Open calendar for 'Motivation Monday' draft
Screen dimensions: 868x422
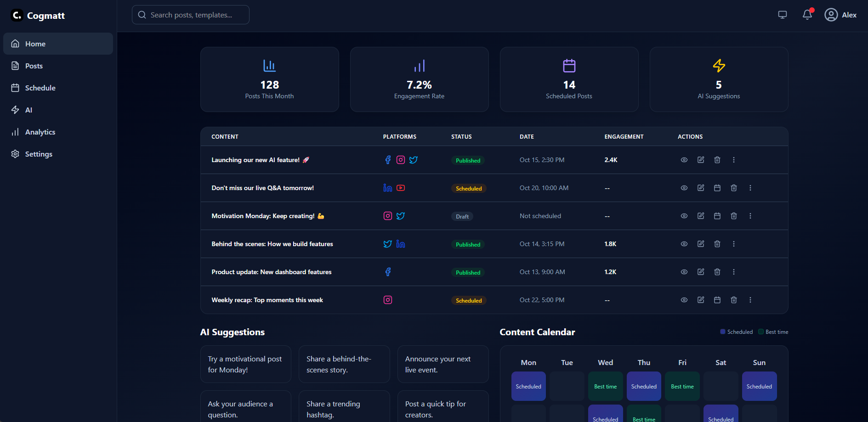point(717,216)
